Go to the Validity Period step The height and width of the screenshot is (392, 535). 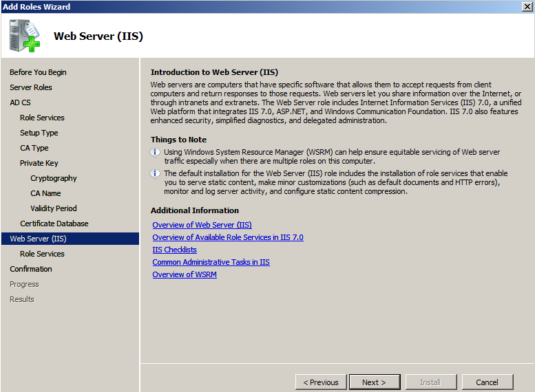tap(54, 208)
